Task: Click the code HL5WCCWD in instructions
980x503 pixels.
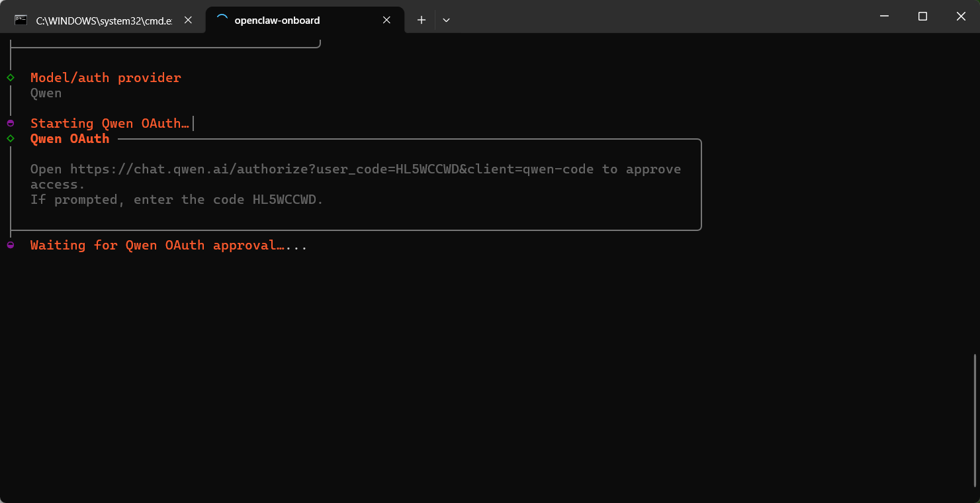Action: coord(284,200)
